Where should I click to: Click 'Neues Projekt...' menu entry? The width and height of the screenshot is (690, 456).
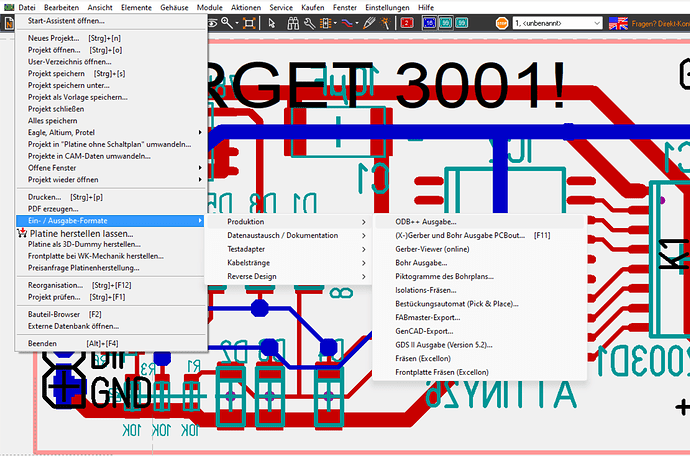tap(110, 38)
